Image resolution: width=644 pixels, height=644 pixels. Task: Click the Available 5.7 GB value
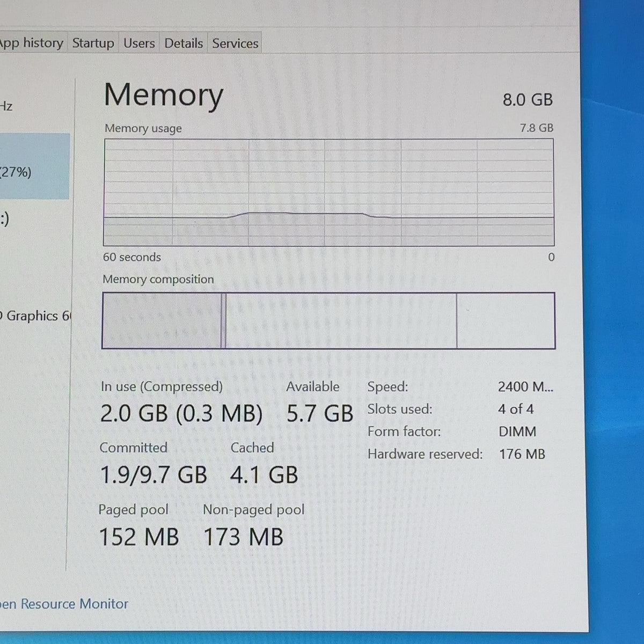(320, 414)
